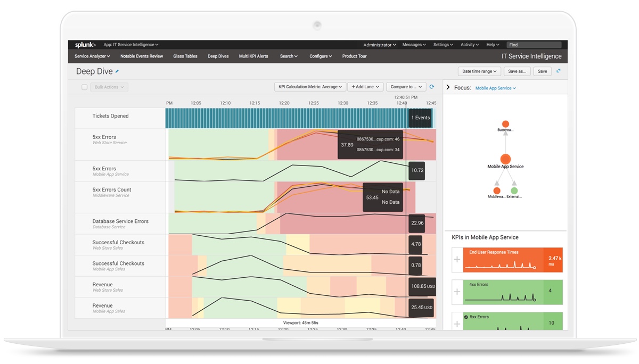Open the Add Lane dropdown

(x=365, y=87)
